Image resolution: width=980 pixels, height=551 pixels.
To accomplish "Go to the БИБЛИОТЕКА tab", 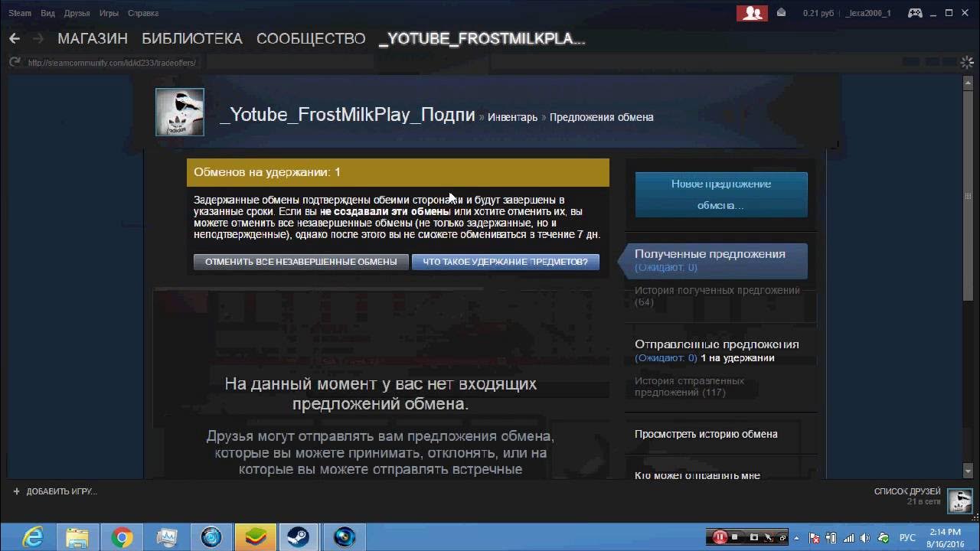I will [192, 38].
